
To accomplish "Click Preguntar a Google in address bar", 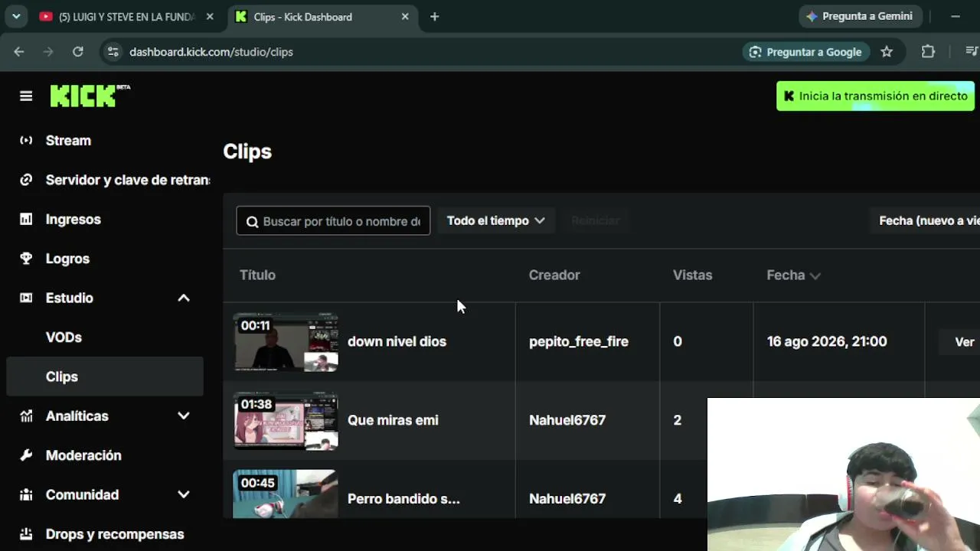I will 805,51.
